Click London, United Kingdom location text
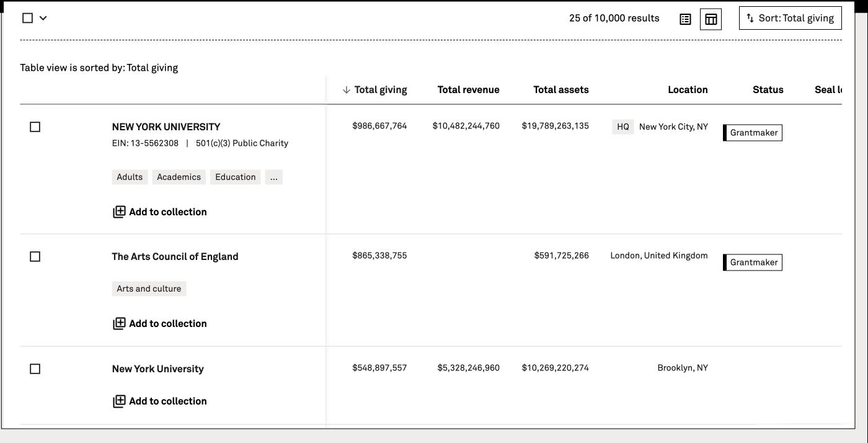The width and height of the screenshot is (868, 443). tap(659, 256)
